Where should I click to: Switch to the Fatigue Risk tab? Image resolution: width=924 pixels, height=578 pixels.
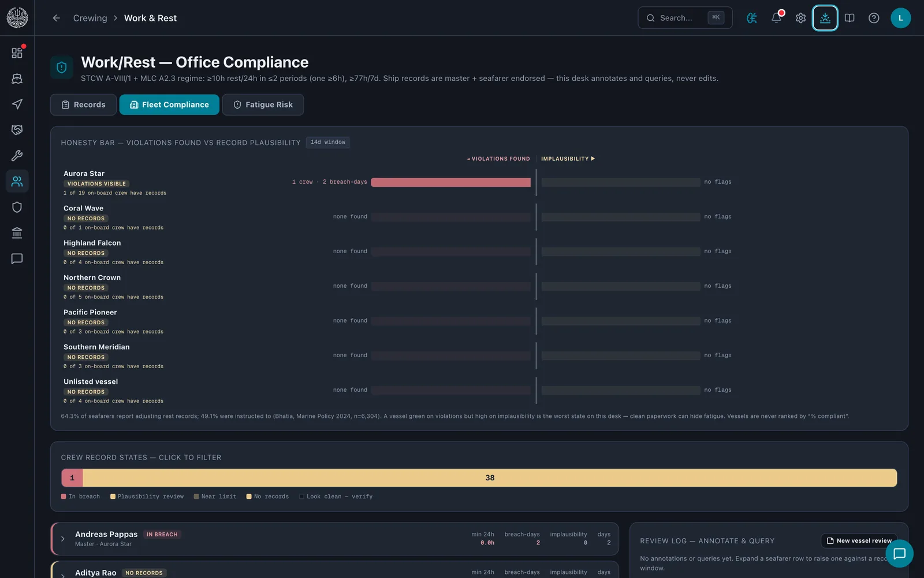coord(263,105)
